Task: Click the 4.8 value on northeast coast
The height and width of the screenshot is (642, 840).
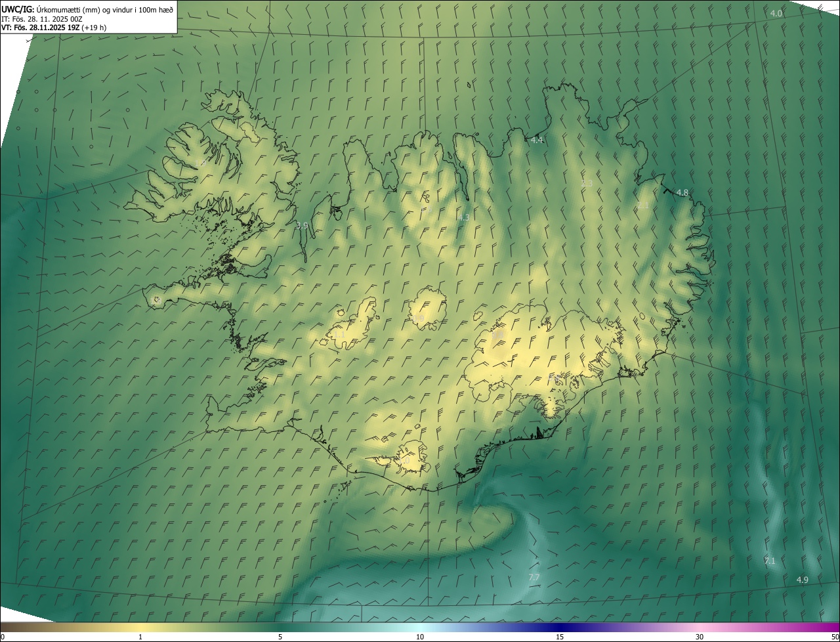Action: 682,193
